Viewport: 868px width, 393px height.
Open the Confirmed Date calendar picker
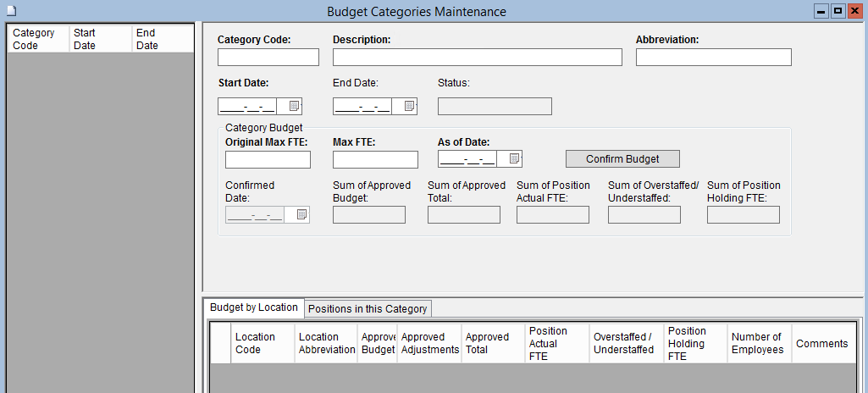click(301, 215)
